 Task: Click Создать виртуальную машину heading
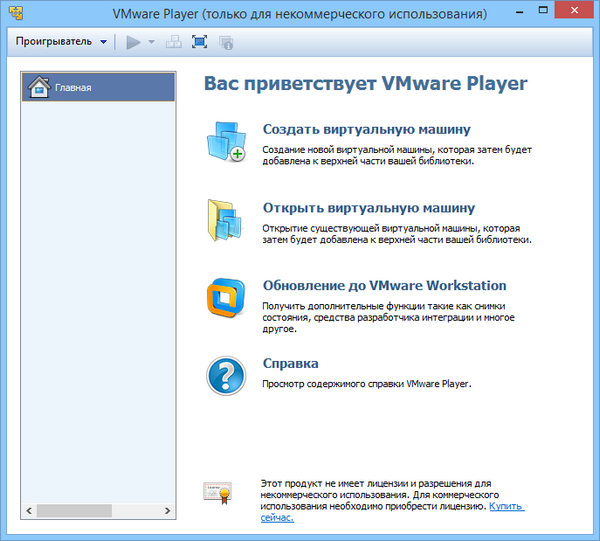point(367,129)
